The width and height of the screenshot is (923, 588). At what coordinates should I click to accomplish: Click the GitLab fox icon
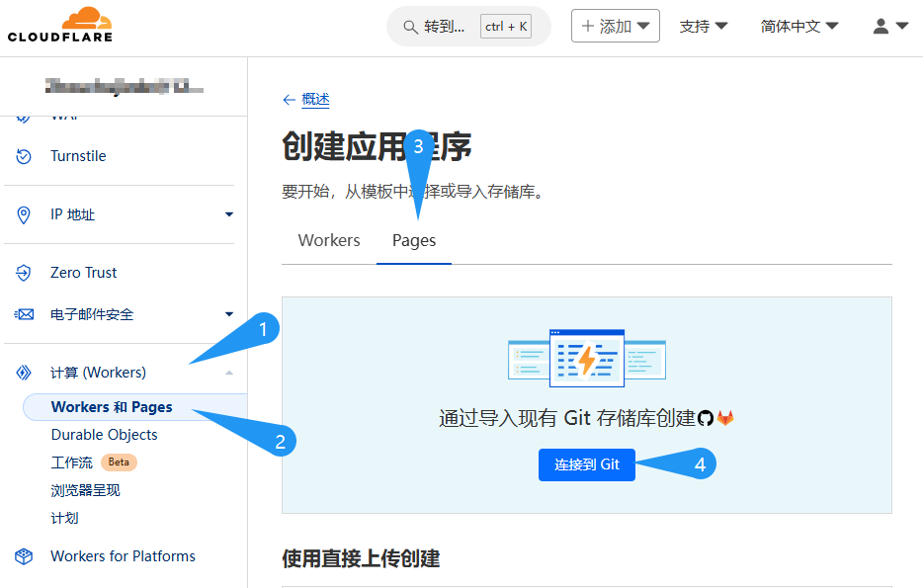coord(726,418)
